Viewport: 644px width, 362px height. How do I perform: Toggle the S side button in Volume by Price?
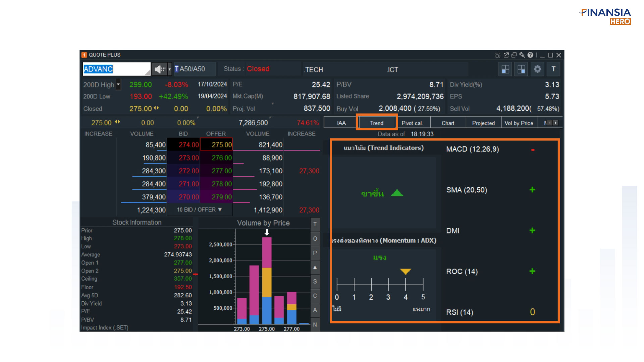coord(315,282)
